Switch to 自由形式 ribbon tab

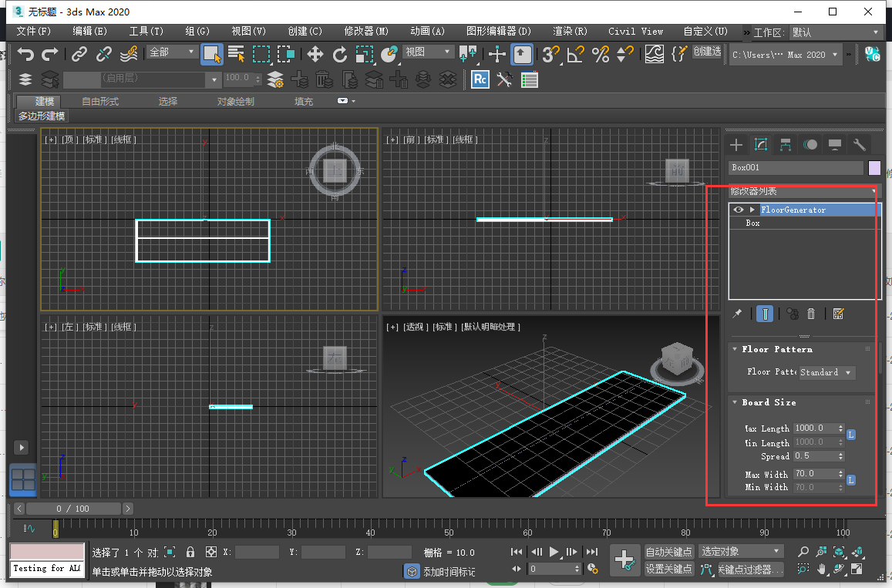click(x=100, y=101)
